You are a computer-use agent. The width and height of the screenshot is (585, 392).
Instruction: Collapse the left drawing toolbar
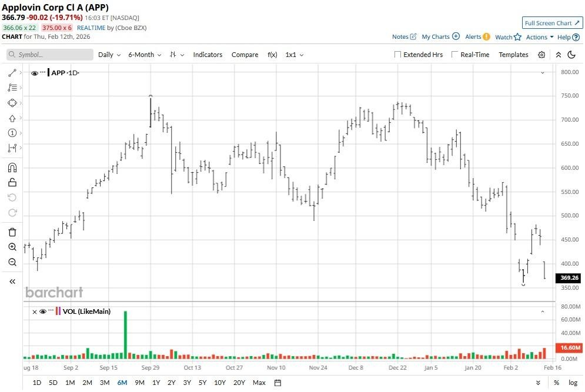(x=12, y=282)
